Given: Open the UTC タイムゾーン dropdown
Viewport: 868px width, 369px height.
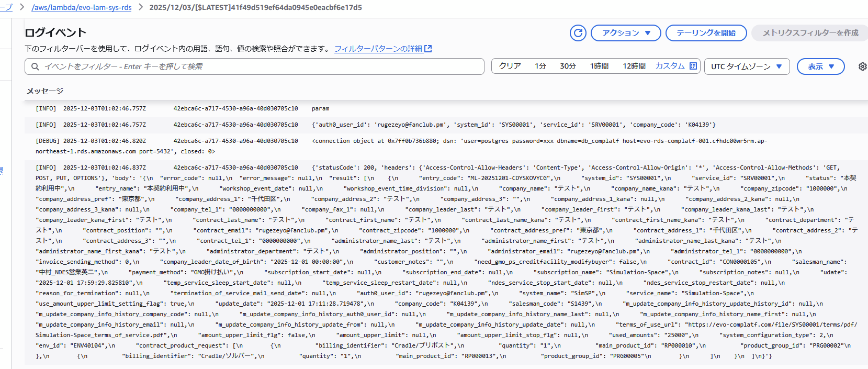Looking at the screenshot, I should click(746, 66).
